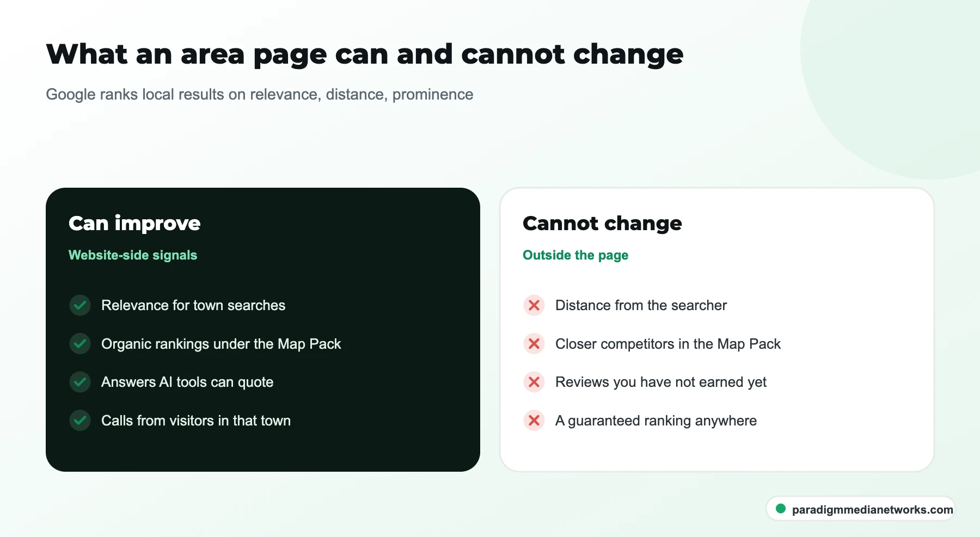Click the 'Cannot change' card heading

click(x=602, y=224)
